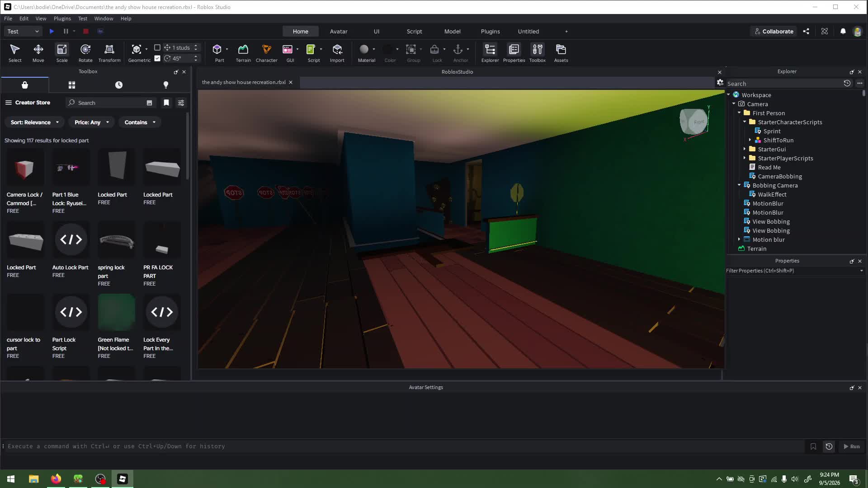Select CameraBobbing in Explorer
The width and height of the screenshot is (868, 488).
780,176
